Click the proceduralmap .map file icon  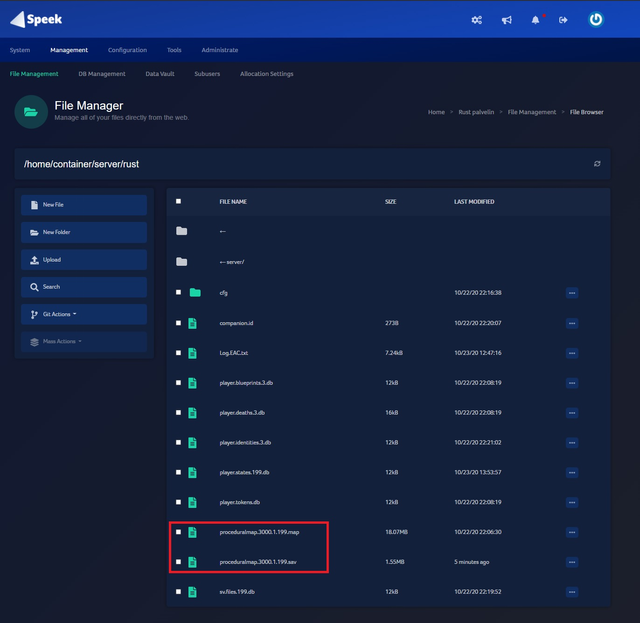point(192,532)
